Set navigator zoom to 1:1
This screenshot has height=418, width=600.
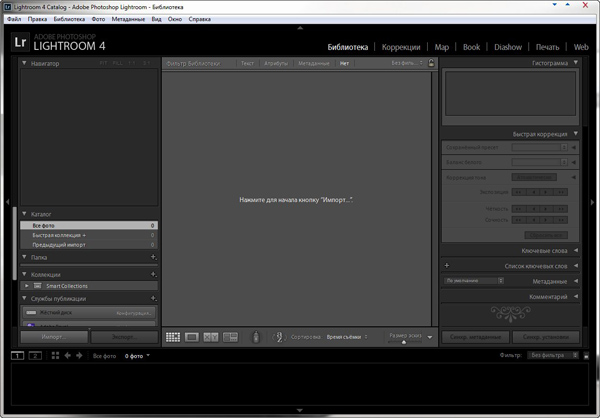(132, 63)
